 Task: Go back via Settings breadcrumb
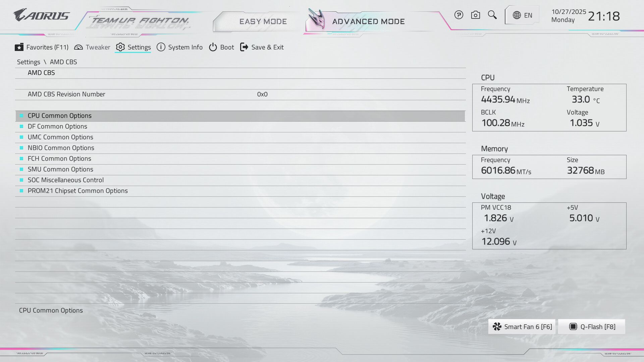pyautogui.click(x=29, y=62)
